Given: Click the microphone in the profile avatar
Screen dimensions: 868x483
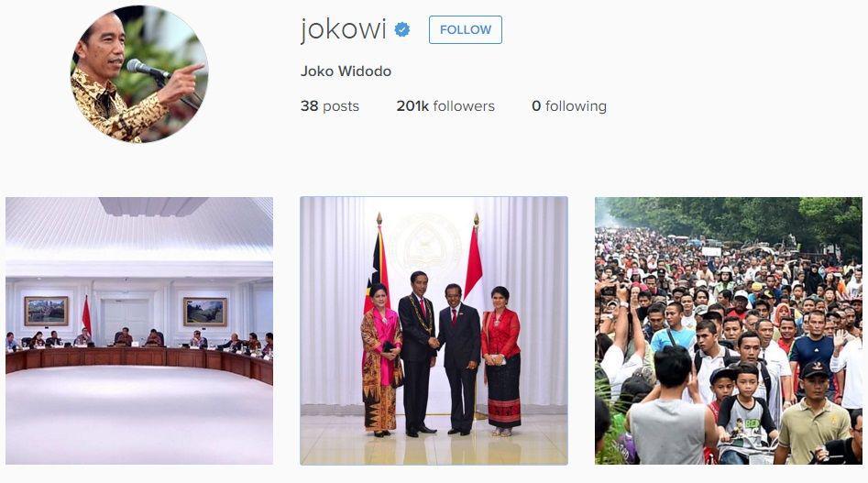Looking at the screenshot, I should (148, 69).
